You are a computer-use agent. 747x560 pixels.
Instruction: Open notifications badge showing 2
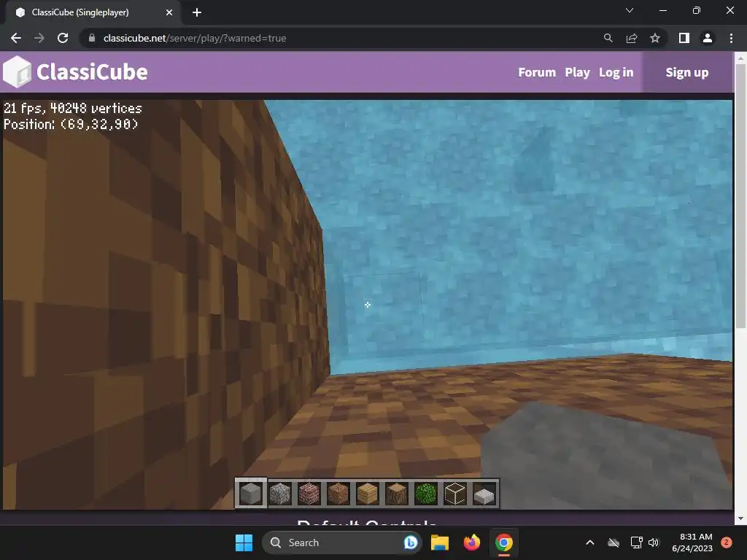click(726, 542)
